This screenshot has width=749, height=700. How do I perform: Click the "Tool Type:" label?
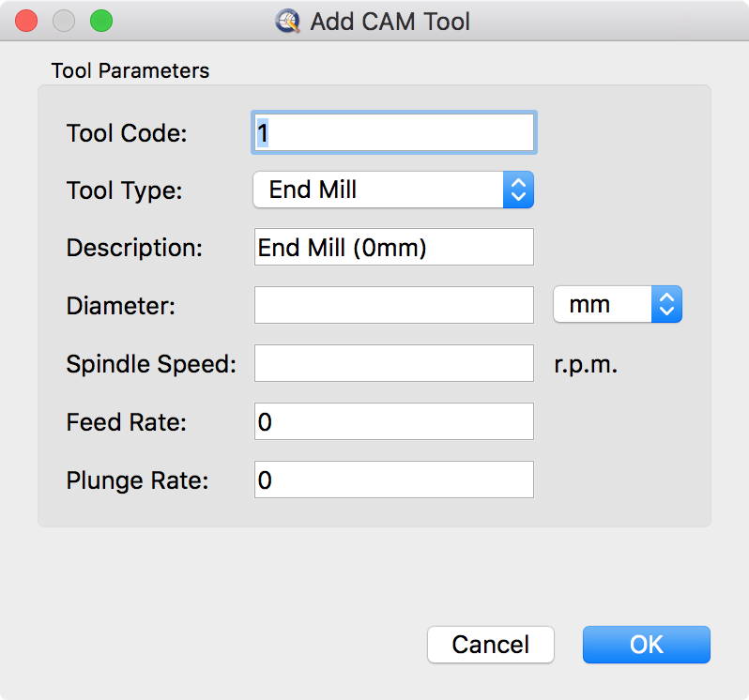[124, 190]
